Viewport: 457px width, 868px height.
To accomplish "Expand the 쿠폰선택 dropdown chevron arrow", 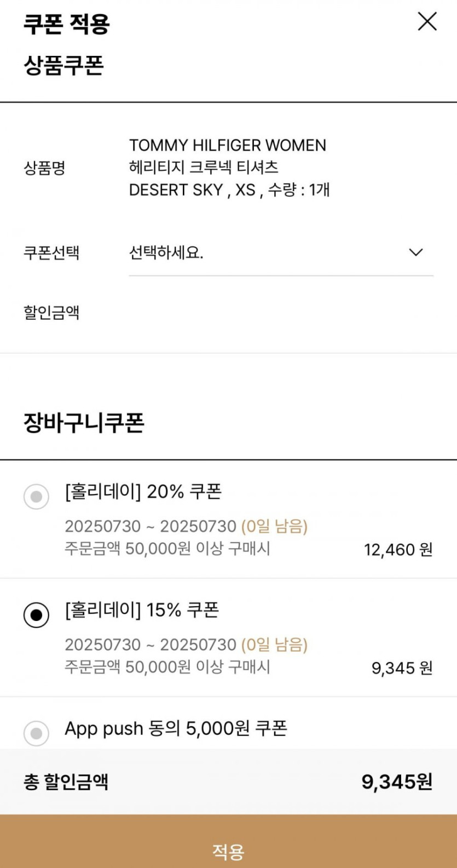I will pos(416,252).
